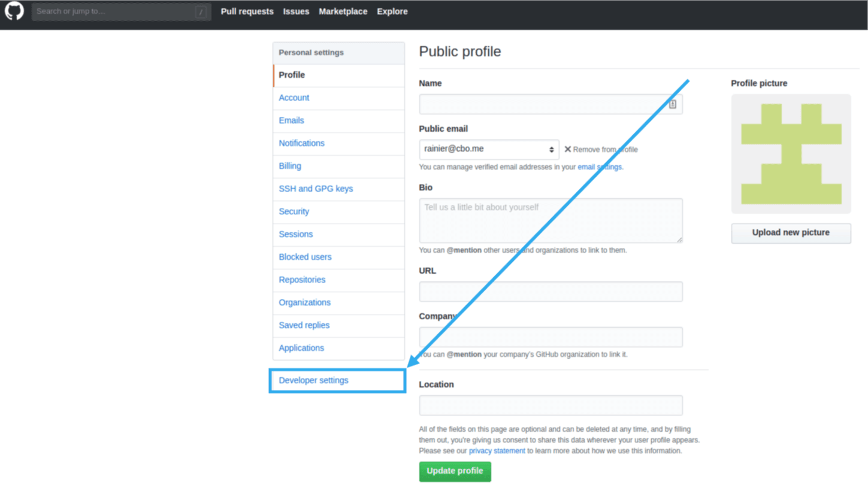Focus the Search or jump to field
868x494 pixels.
click(x=122, y=12)
